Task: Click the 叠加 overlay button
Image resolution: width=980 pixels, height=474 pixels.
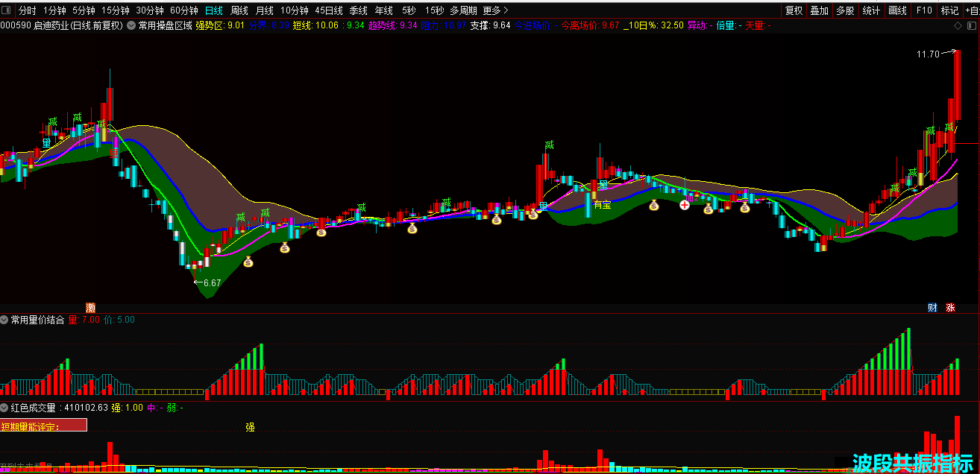Action: click(819, 10)
